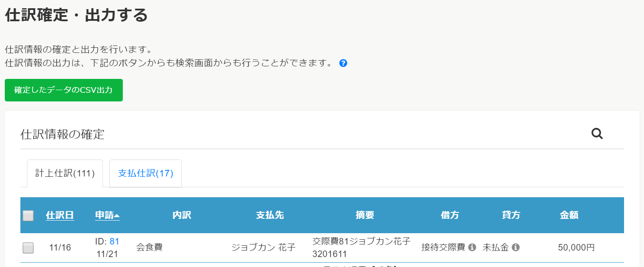Open search with the magnifier icon
644x267 pixels.
(x=597, y=134)
